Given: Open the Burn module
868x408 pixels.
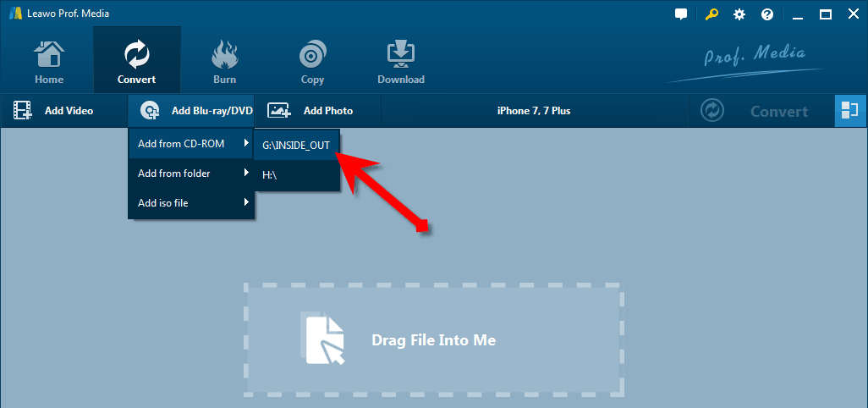Looking at the screenshot, I should (x=224, y=62).
